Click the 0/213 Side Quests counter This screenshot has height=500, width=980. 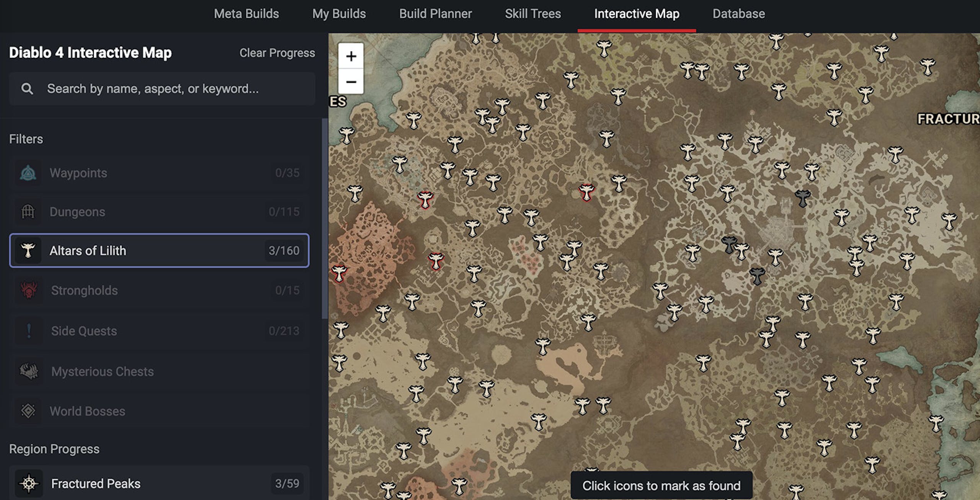pos(284,331)
